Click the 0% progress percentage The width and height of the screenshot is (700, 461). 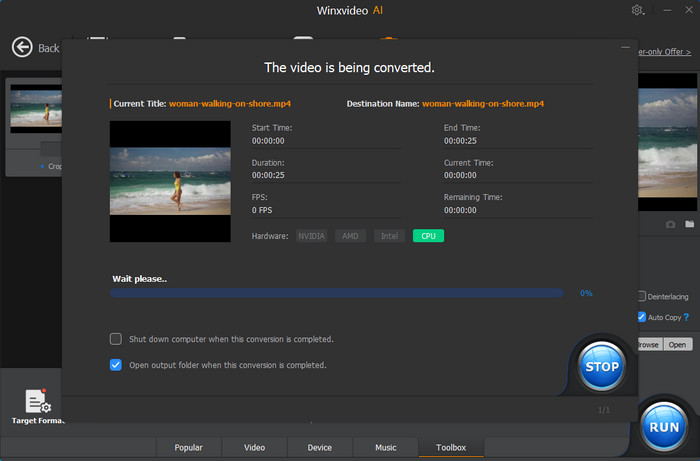586,293
